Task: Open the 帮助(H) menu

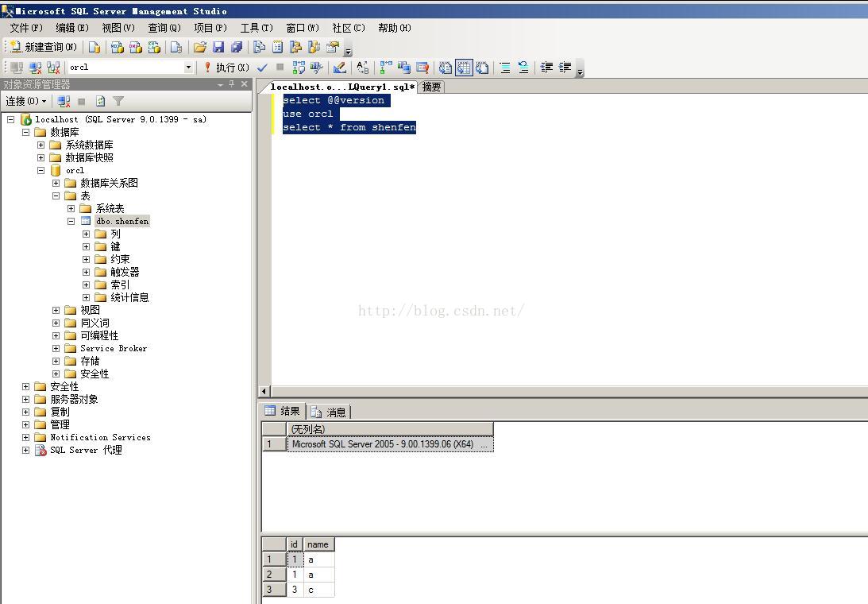Action: (x=394, y=28)
